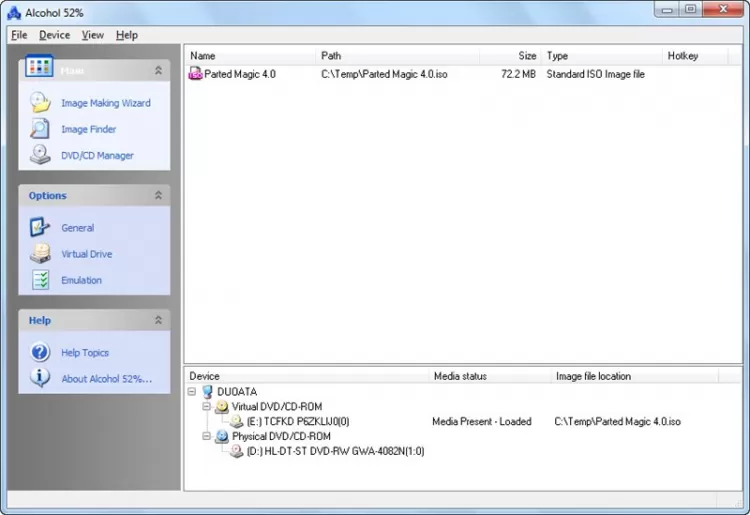This screenshot has width=750, height=515.
Task: Collapse the Main panel
Action: pyautogui.click(x=158, y=70)
